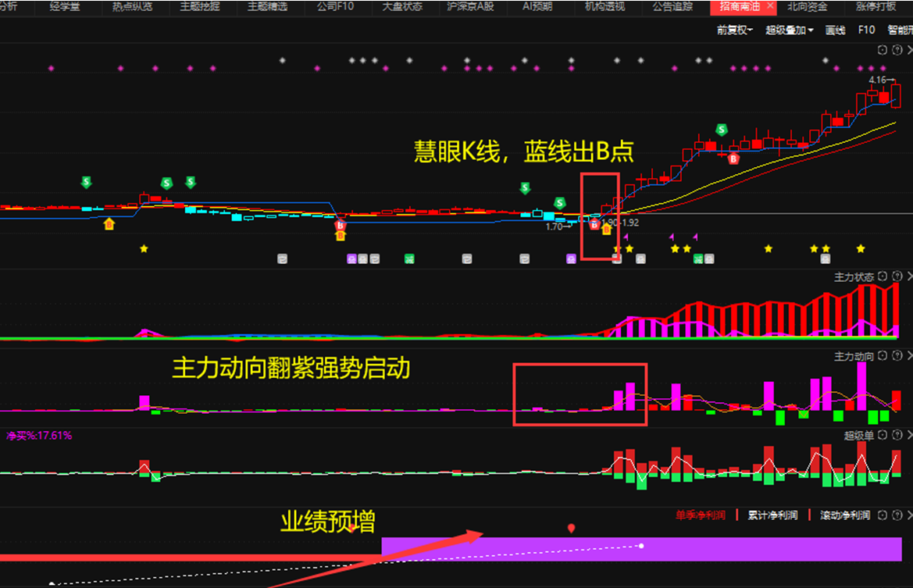Click the 画线 drawing button
Viewport: 913px width, 588px height.
click(836, 30)
